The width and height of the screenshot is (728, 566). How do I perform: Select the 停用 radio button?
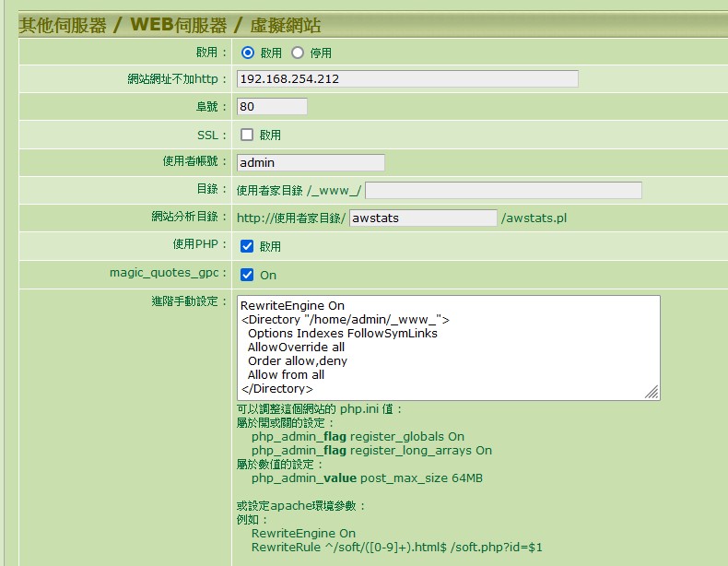click(298, 53)
